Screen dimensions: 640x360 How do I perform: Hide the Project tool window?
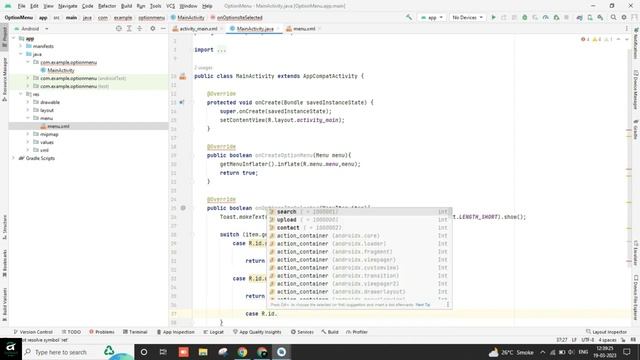click(x=163, y=29)
